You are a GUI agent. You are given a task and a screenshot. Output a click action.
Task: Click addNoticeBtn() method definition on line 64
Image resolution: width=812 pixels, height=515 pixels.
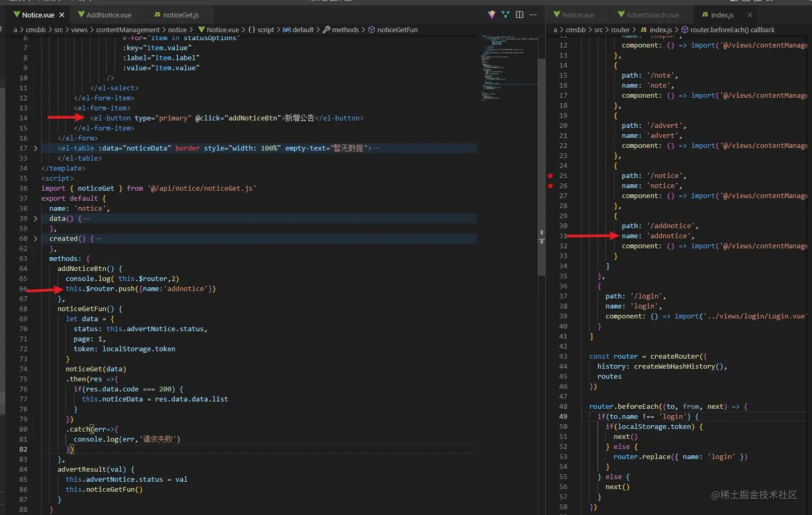click(90, 269)
